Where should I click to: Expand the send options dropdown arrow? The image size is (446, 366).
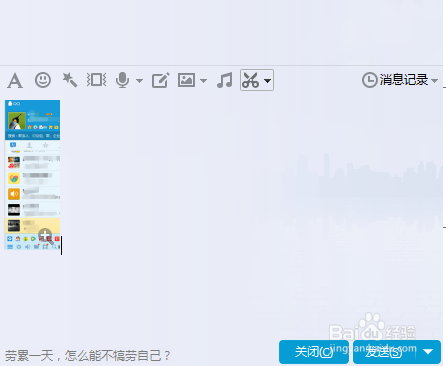pyautogui.click(x=428, y=352)
